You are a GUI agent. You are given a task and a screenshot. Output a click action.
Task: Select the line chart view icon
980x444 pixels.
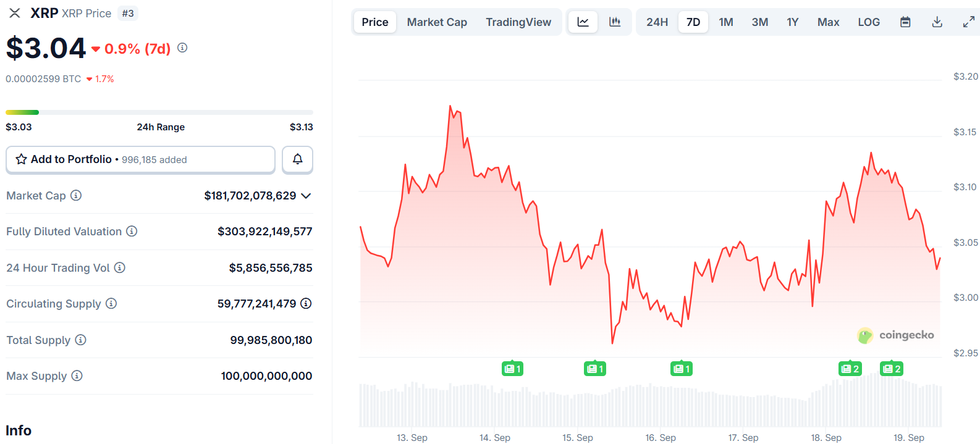[x=583, y=22]
